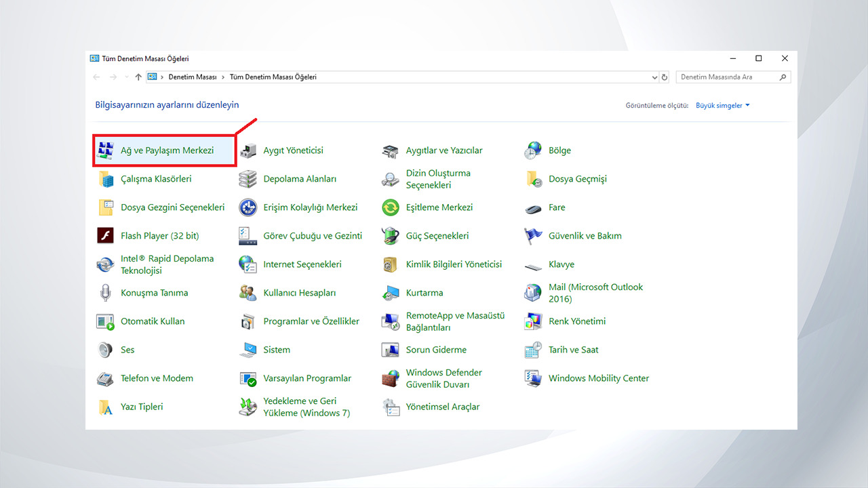Open Konuşma Tanıma microphone icon
Screen dimensions: 868x488
pyautogui.click(x=105, y=293)
